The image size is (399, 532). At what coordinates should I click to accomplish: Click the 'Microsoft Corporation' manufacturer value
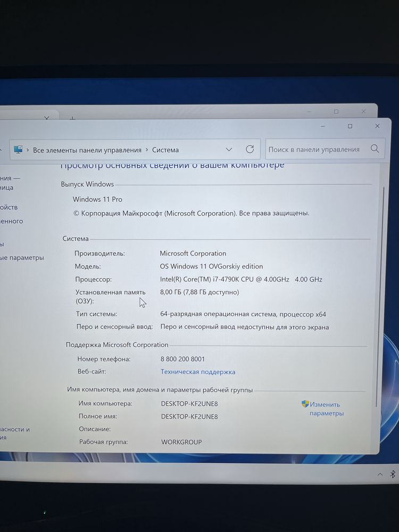point(193,253)
